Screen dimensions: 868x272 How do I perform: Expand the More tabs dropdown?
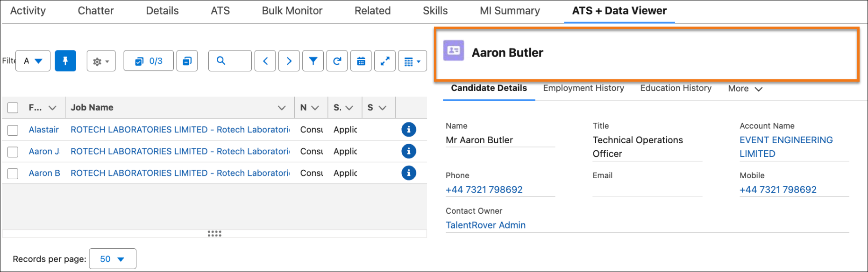(745, 89)
